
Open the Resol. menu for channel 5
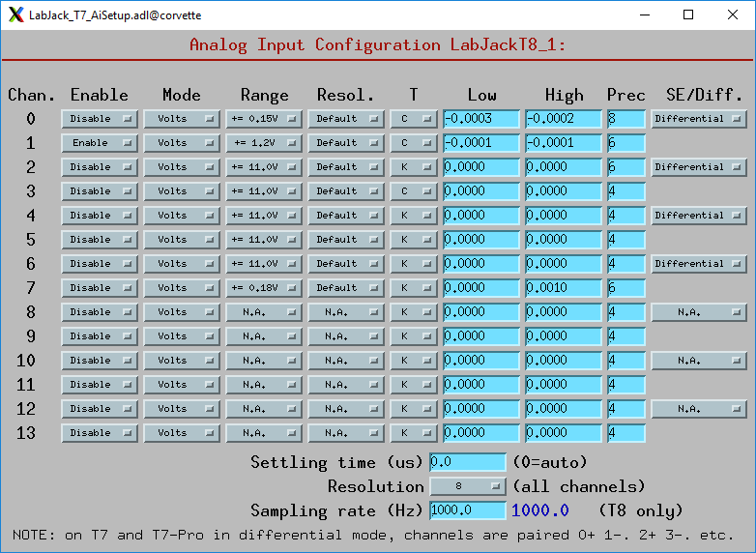point(346,239)
